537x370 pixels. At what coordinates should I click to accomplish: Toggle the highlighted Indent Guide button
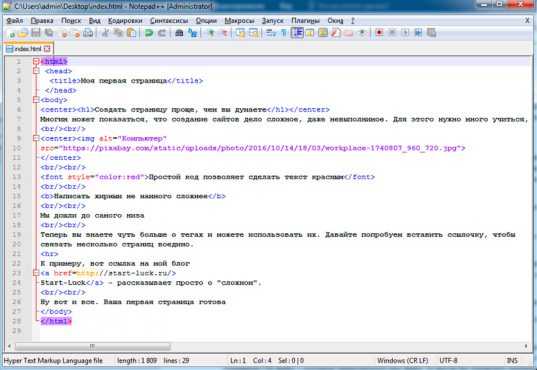[297, 33]
